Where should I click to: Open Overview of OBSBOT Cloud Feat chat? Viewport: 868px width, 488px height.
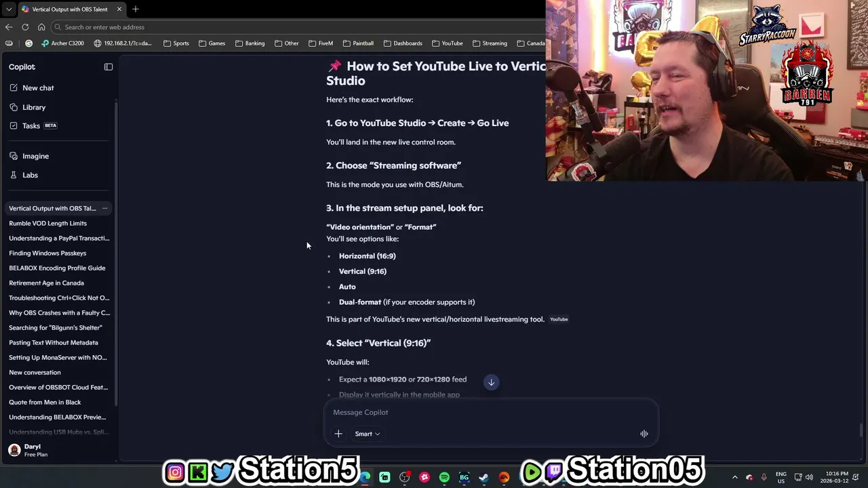pyautogui.click(x=57, y=388)
